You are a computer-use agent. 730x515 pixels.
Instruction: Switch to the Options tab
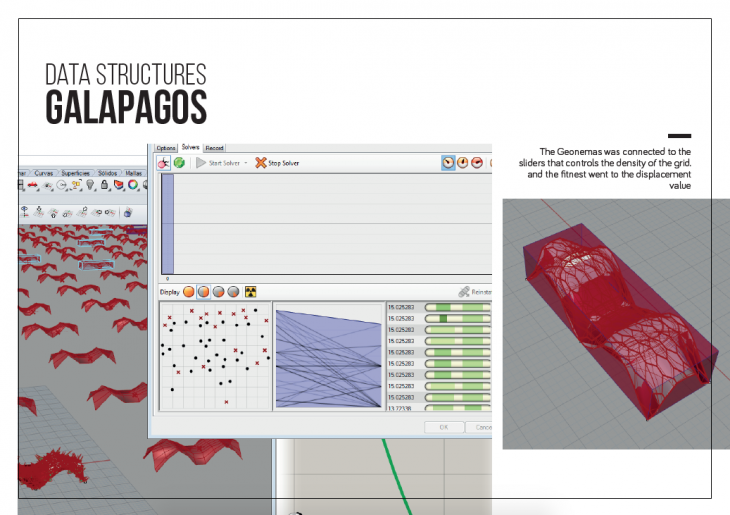click(x=165, y=148)
